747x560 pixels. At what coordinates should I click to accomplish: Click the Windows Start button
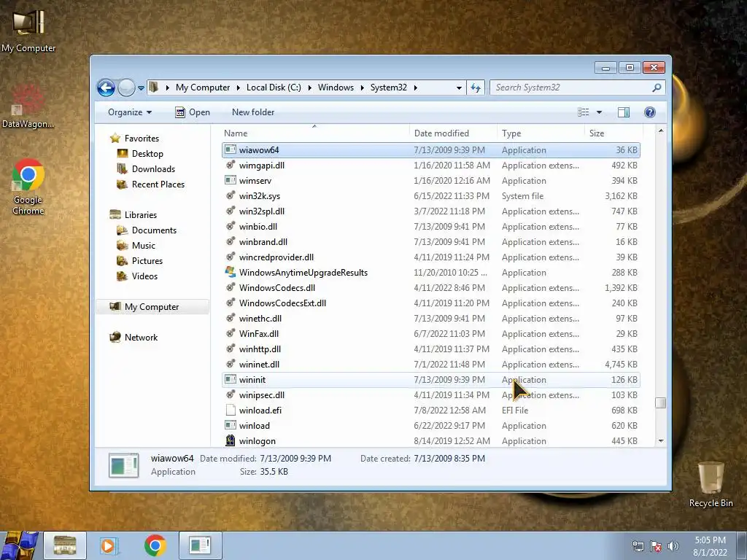(20, 545)
